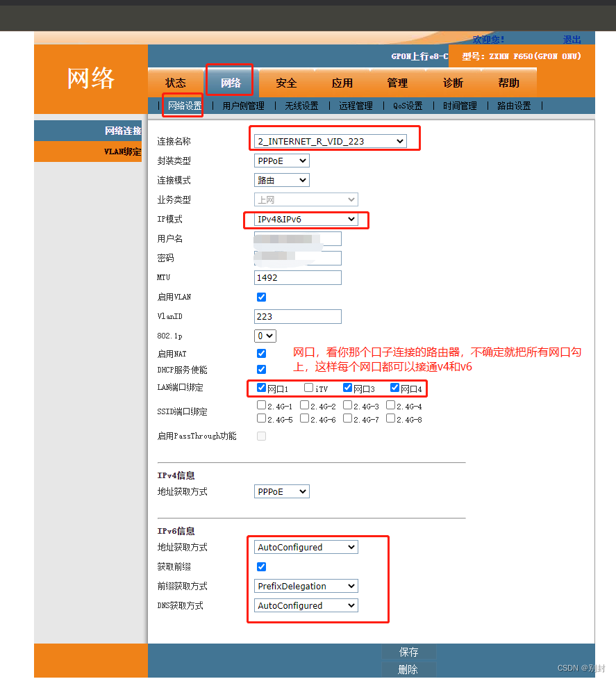Go to the 管理 tab
Viewport: 616px width, 679px height.
tap(397, 83)
